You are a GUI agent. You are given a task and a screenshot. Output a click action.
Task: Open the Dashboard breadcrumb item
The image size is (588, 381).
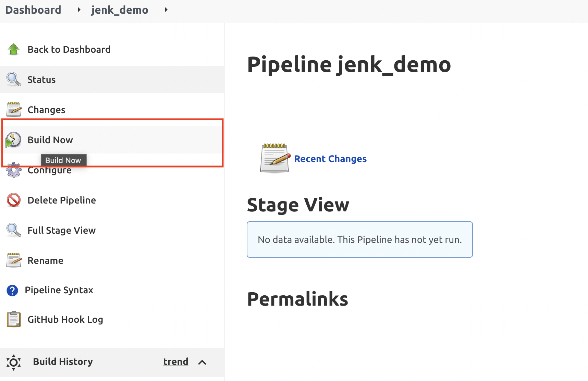click(33, 10)
